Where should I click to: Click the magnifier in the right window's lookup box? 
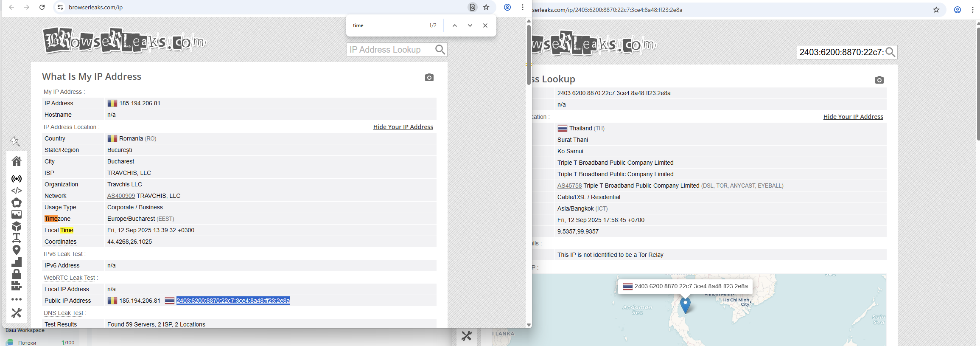pyautogui.click(x=890, y=52)
